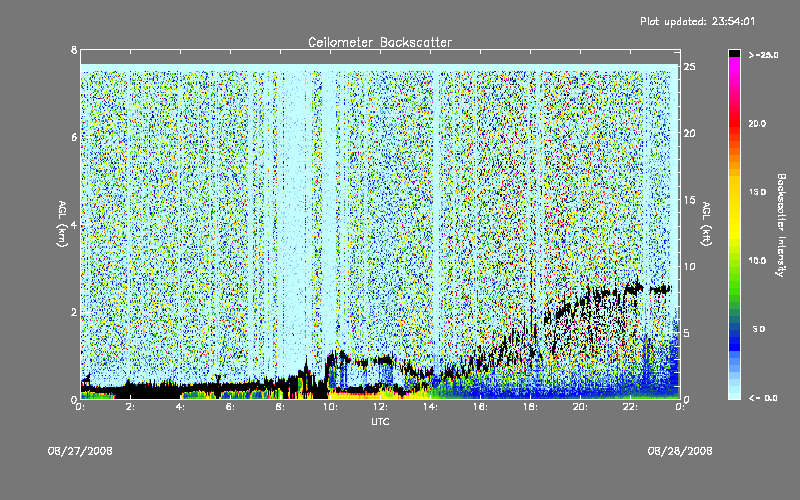800x500 pixels.
Task: Click the 'Plot updated: 23:54:01' timestamp
Action: point(697,21)
